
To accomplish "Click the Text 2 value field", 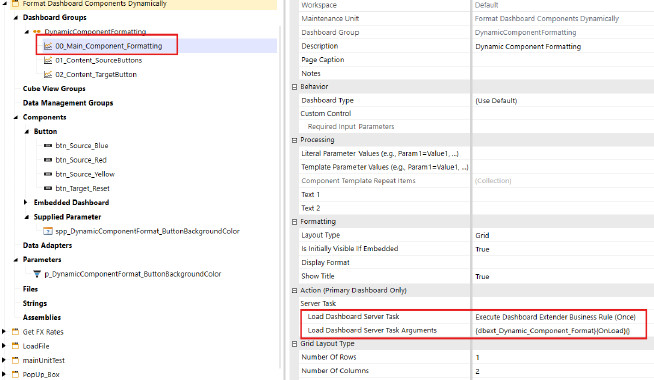I will [563, 208].
